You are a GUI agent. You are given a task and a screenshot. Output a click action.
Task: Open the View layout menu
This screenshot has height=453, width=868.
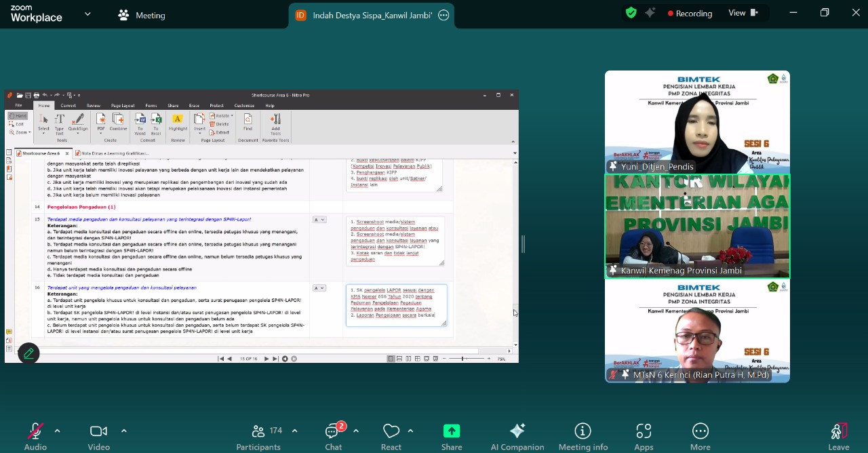(743, 13)
